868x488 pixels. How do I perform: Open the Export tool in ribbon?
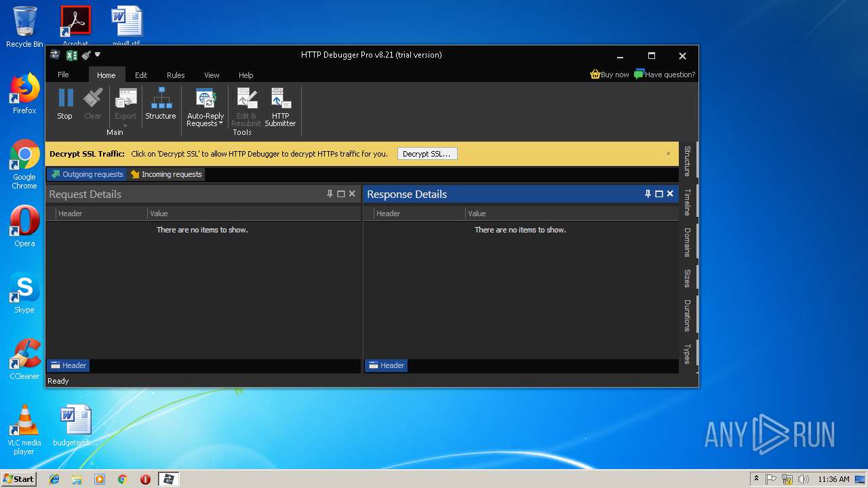point(125,104)
